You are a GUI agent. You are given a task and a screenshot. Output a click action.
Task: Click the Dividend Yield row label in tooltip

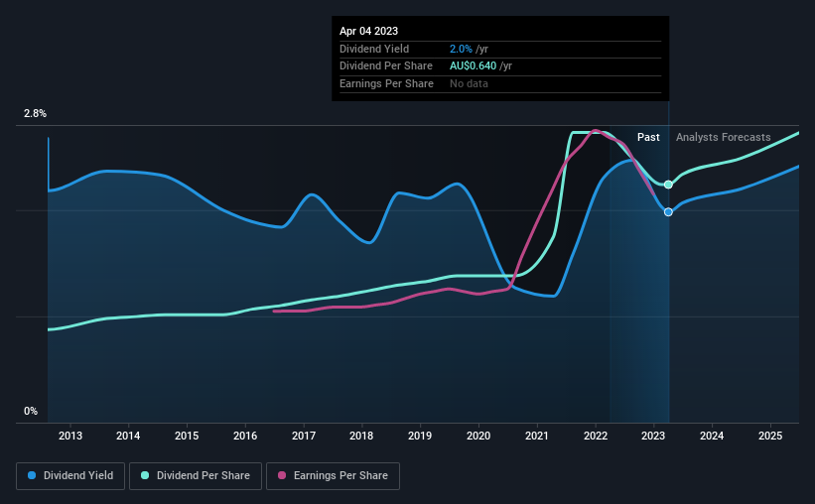click(374, 49)
